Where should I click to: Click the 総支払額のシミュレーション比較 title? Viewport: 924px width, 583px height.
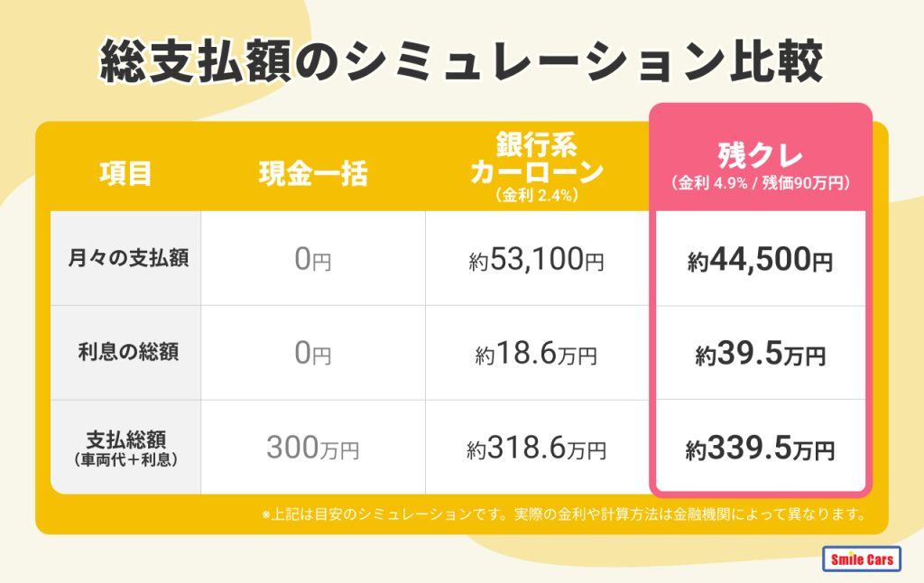461,63
